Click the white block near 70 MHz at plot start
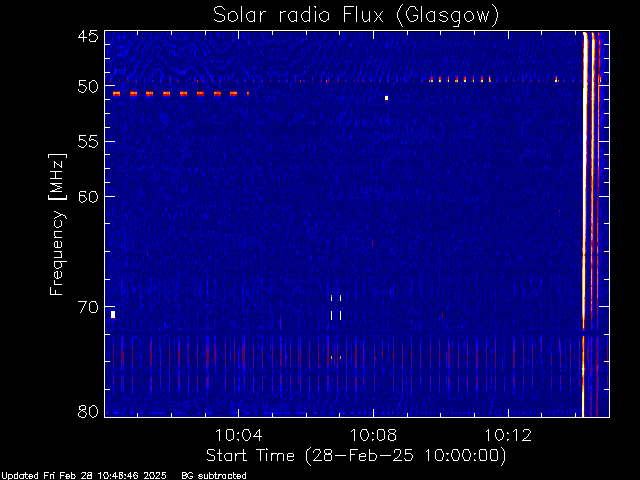 (113, 315)
